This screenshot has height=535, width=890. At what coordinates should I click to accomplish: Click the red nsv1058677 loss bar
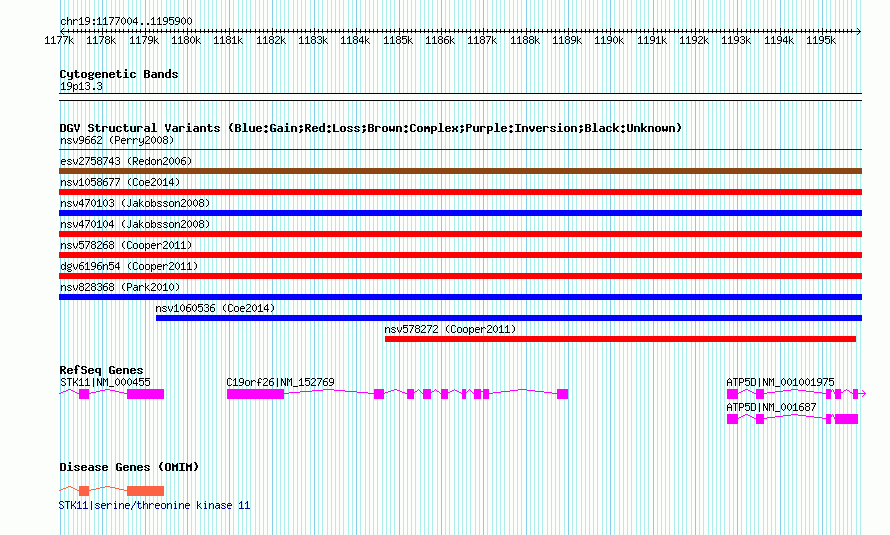[x=460, y=192]
